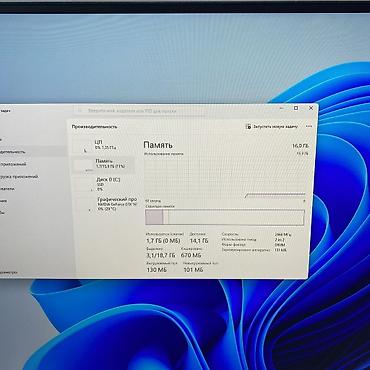Close the Task Manager window
This screenshot has width=370, height=370.
tap(311, 108)
